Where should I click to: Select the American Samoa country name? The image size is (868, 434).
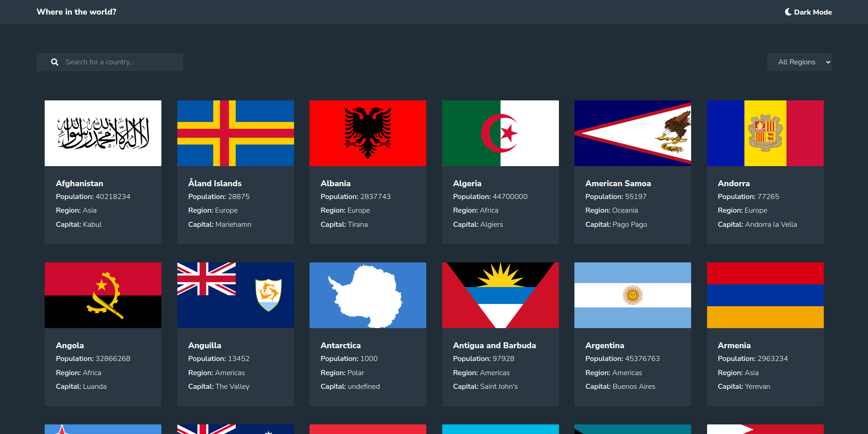(x=618, y=183)
